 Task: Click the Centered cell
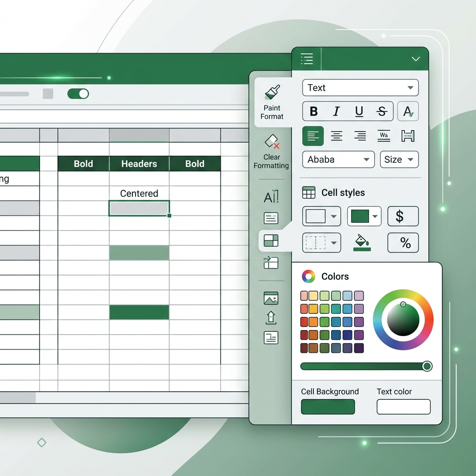tap(139, 193)
